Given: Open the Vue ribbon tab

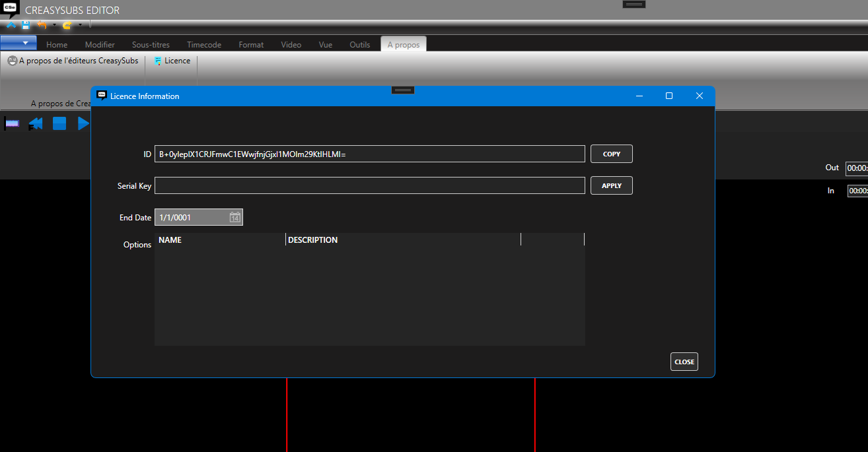Looking at the screenshot, I should (325, 45).
